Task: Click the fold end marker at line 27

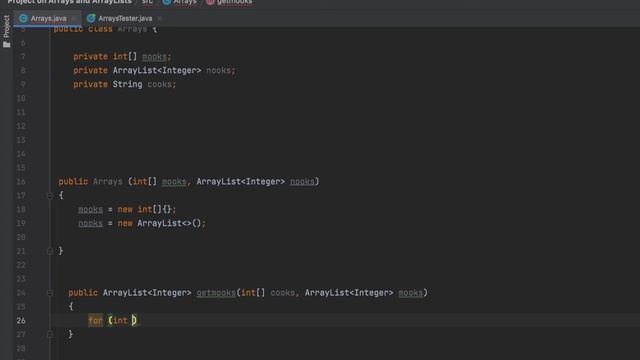Action: [x=50, y=334]
